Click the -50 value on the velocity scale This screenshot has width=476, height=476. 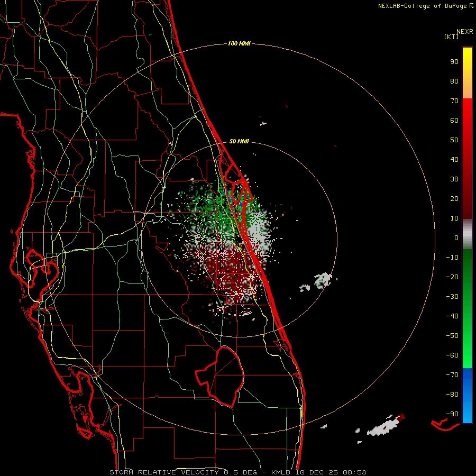(x=452, y=336)
